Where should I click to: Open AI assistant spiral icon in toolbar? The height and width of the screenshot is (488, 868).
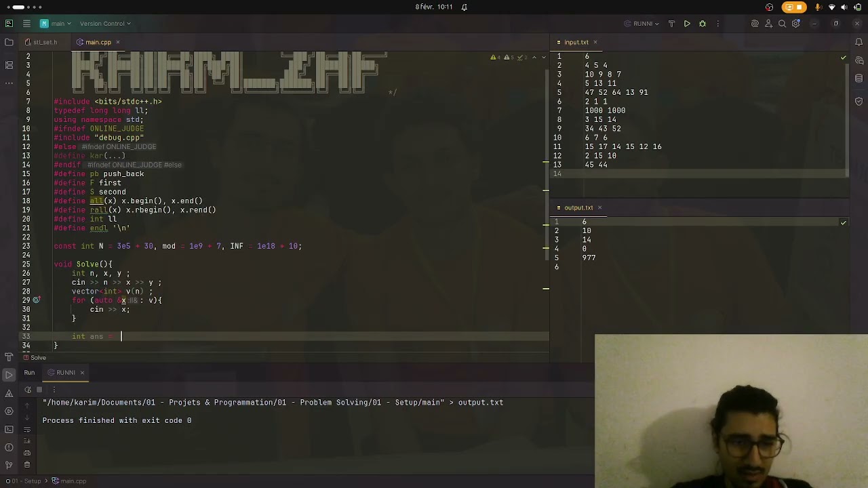(x=755, y=24)
